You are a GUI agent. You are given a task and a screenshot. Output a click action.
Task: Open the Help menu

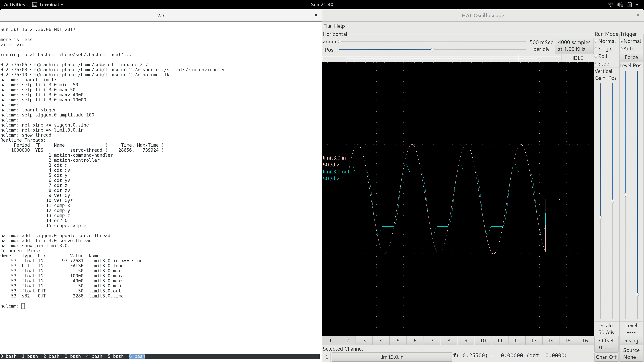click(x=339, y=26)
